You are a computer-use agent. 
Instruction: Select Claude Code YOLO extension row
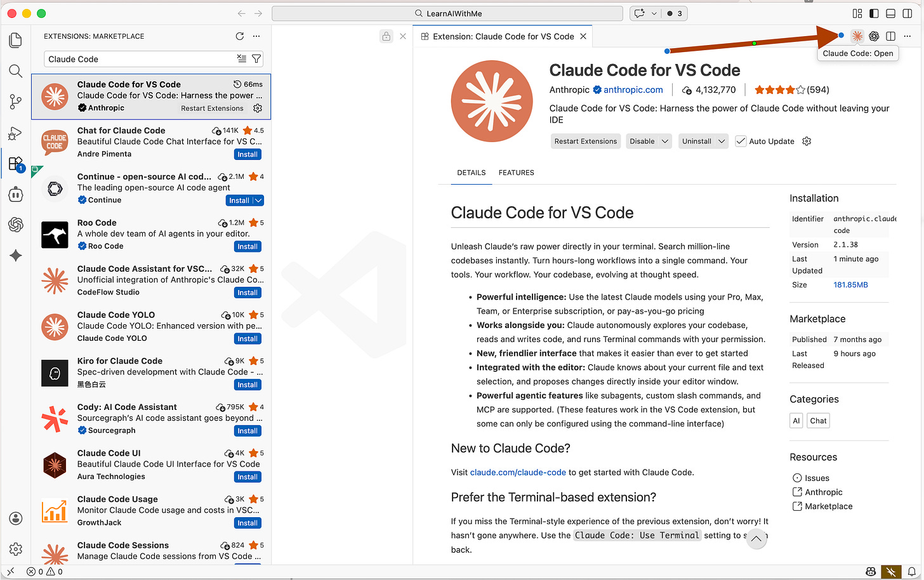[151, 327]
